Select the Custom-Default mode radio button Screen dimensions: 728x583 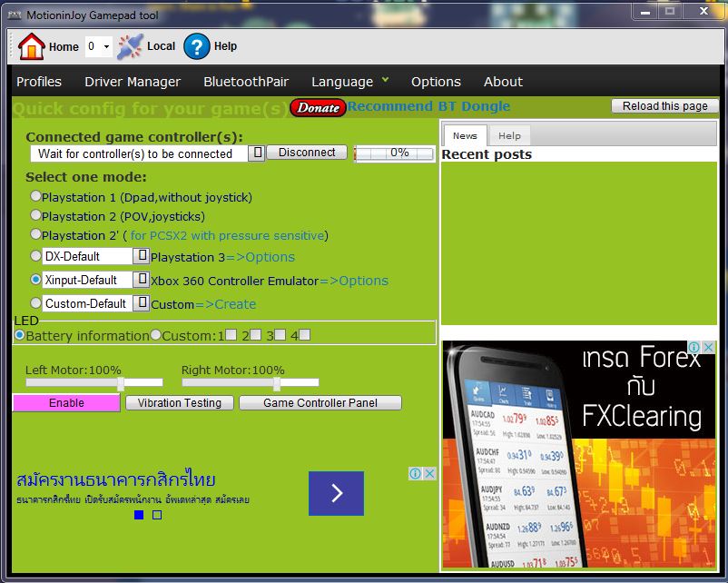35,303
